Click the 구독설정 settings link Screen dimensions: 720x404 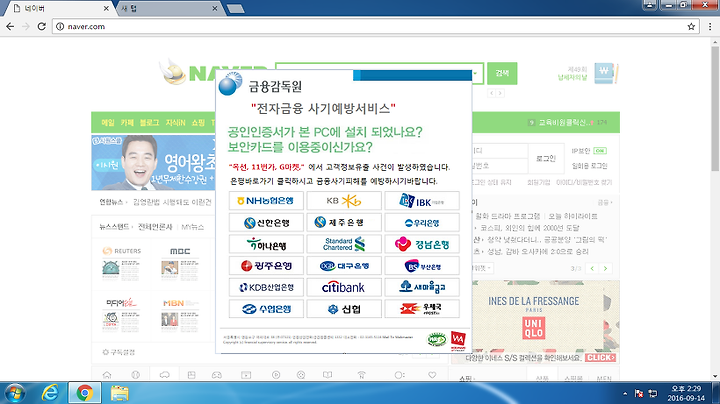118,352
